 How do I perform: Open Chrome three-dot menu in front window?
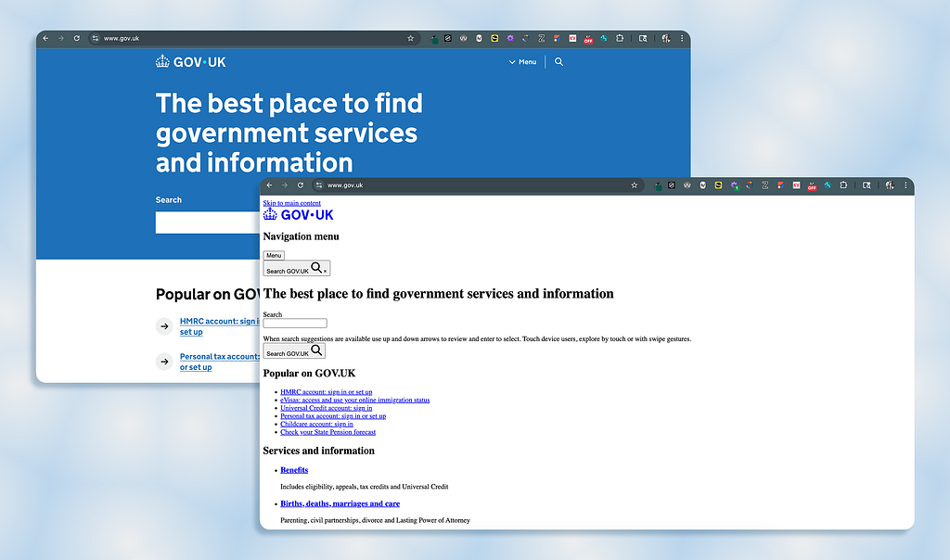point(905,185)
